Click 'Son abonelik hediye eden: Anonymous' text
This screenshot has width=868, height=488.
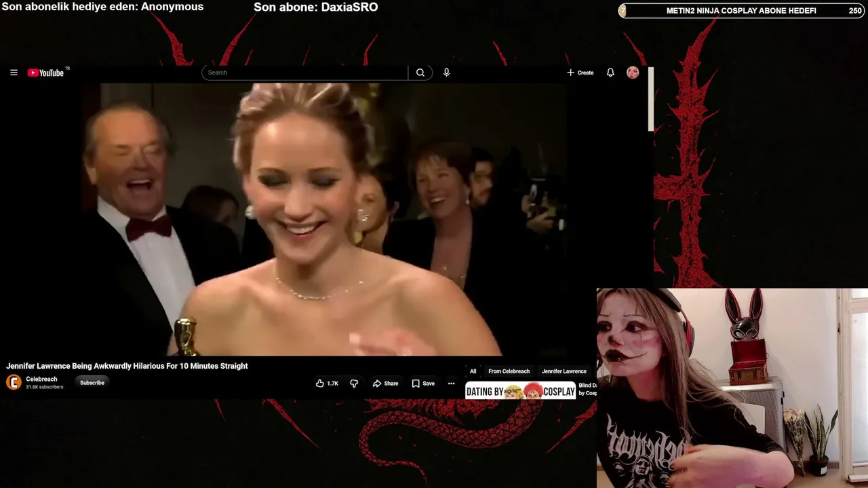pos(102,7)
